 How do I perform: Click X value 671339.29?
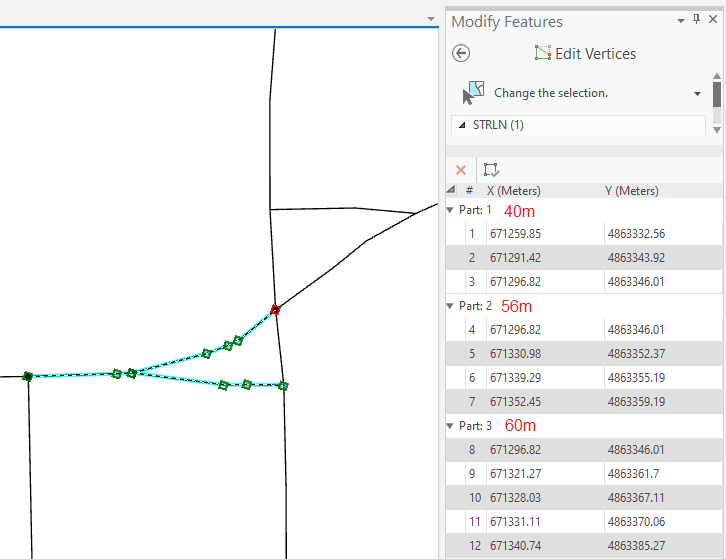click(515, 378)
